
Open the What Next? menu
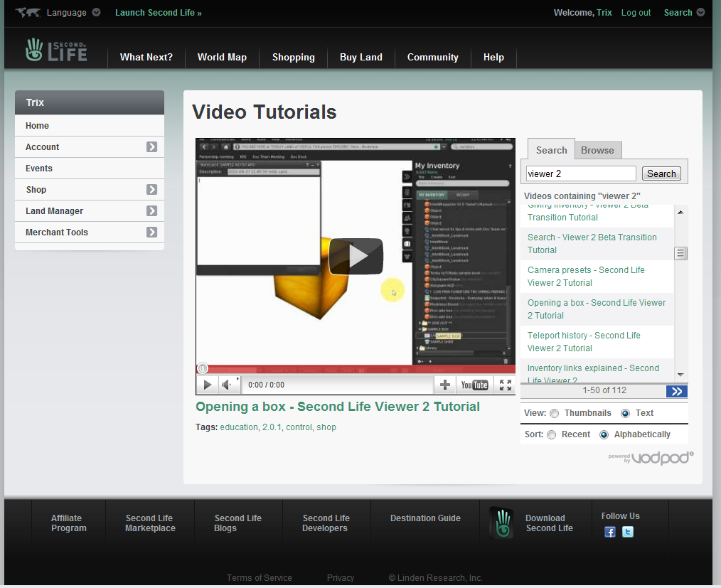[x=146, y=57]
